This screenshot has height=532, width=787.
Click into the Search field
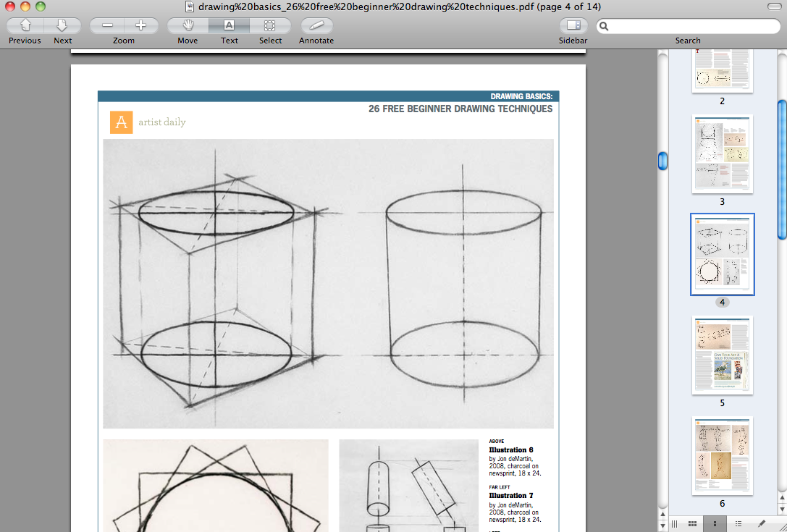pos(688,26)
